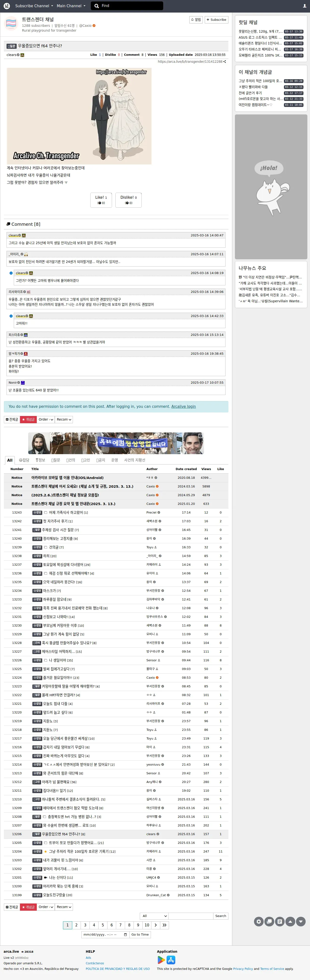Click the floating scroll-to-bottom arrow button
This screenshot has width=310, height=980.
coord(301,921)
